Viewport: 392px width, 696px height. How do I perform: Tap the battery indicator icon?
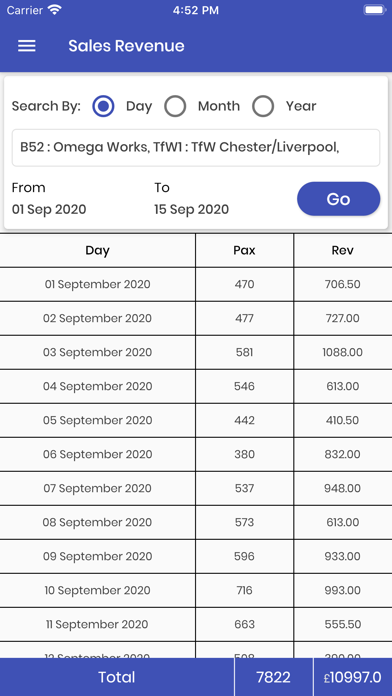375,10
